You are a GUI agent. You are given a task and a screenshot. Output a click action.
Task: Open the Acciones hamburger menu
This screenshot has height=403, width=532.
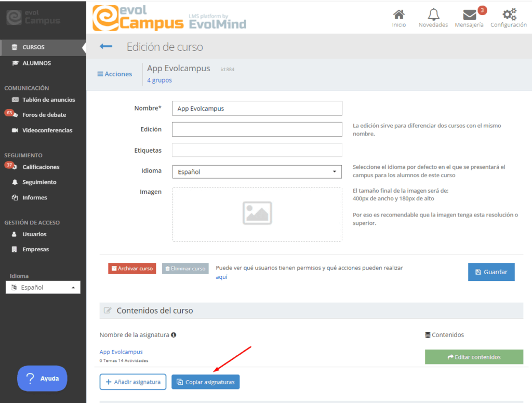tap(115, 74)
